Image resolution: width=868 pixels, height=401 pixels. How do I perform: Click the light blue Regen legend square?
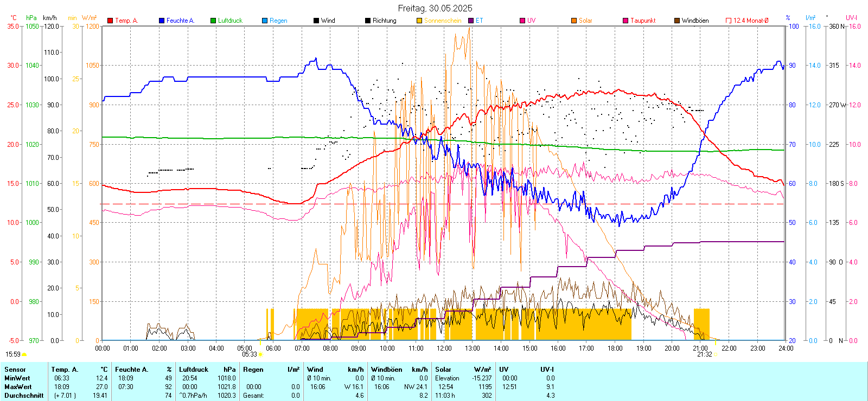click(x=265, y=21)
